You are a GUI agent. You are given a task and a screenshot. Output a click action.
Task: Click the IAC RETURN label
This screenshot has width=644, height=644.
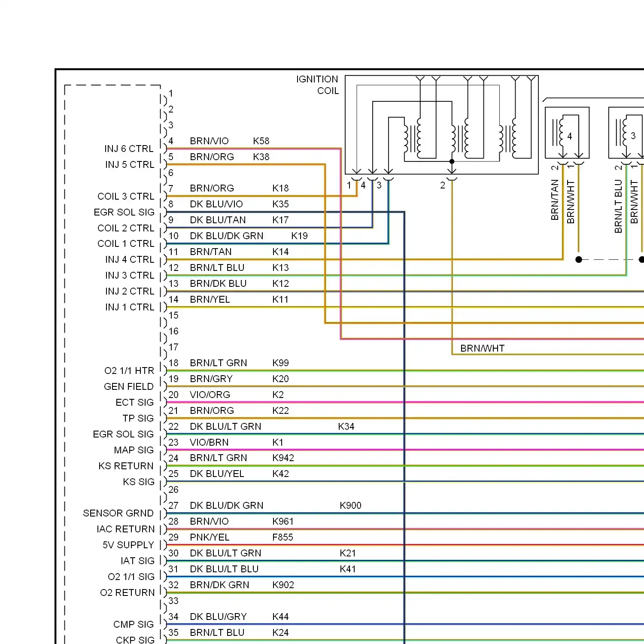click(126, 529)
